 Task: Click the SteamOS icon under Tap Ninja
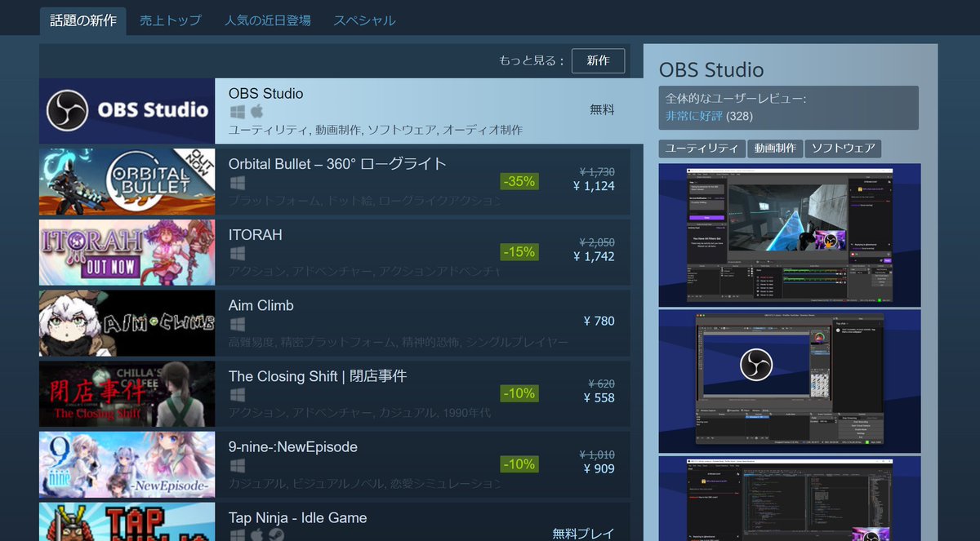[276, 534]
